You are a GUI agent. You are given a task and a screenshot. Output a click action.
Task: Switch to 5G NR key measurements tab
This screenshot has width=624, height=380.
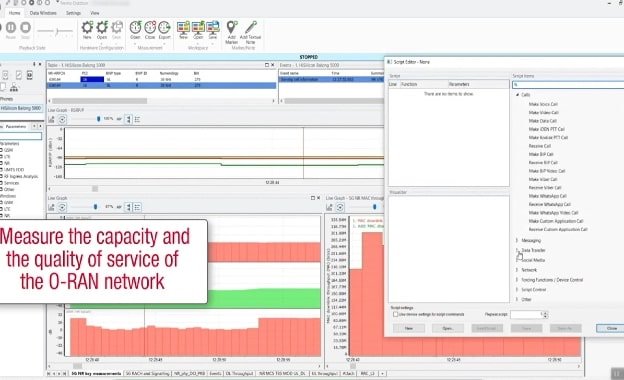coord(96,374)
